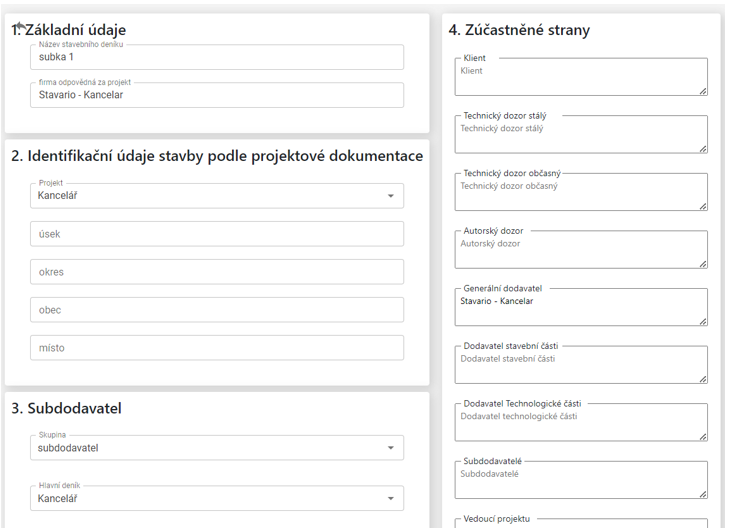Focus the firma odpovědná za projekt field
The width and height of the screenshot is (729, 531).
tap(216, 96)
